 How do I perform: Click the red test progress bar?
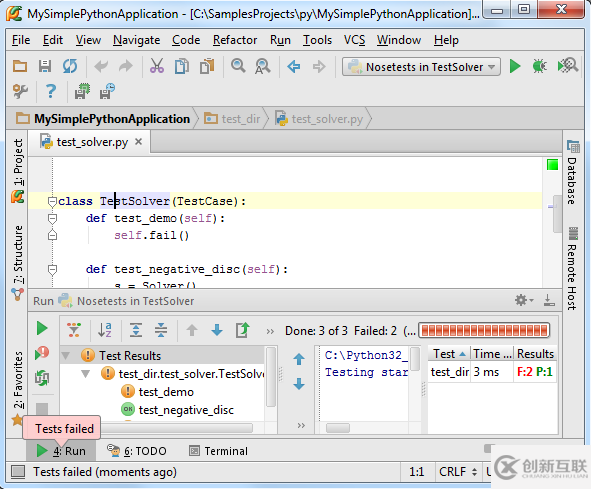(484, 331)
